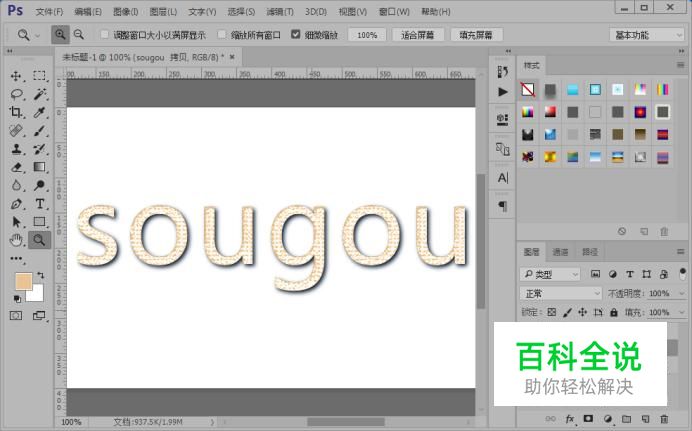Screen dimensions: 692x431
Task: Toggle adjustment layer filter
Action: tap(613, 274)
